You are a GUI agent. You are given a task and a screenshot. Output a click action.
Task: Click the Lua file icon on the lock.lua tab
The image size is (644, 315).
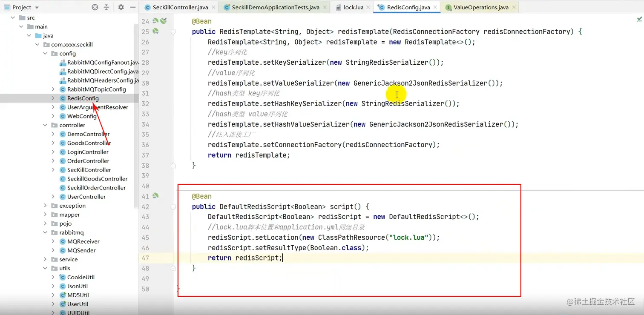pyautogui.click(x=338, y=7)
